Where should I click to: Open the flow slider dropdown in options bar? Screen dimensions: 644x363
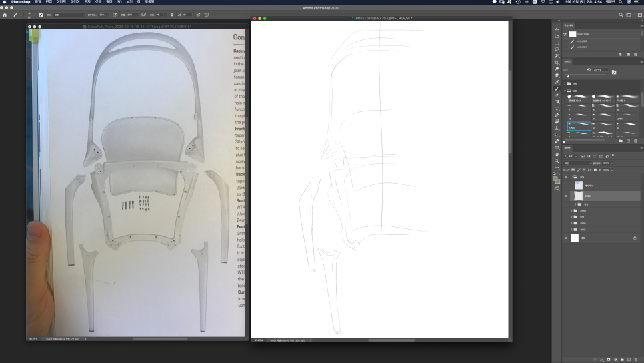point(137,15)
